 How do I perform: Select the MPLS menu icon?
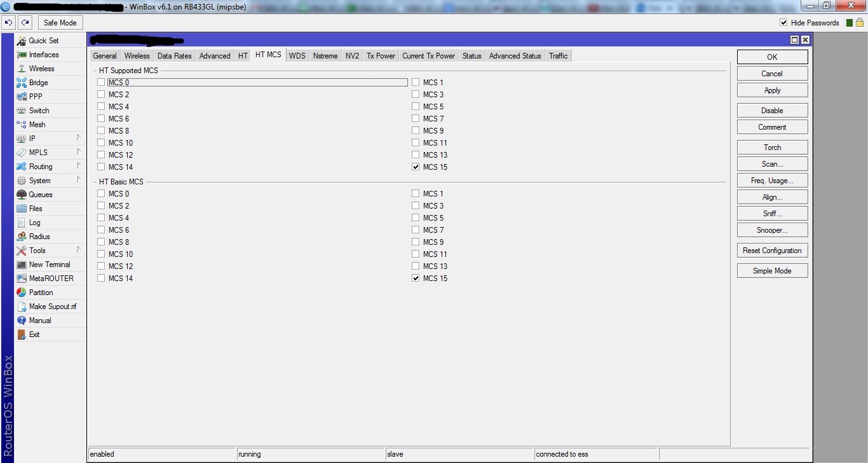(x=22, y=153)
